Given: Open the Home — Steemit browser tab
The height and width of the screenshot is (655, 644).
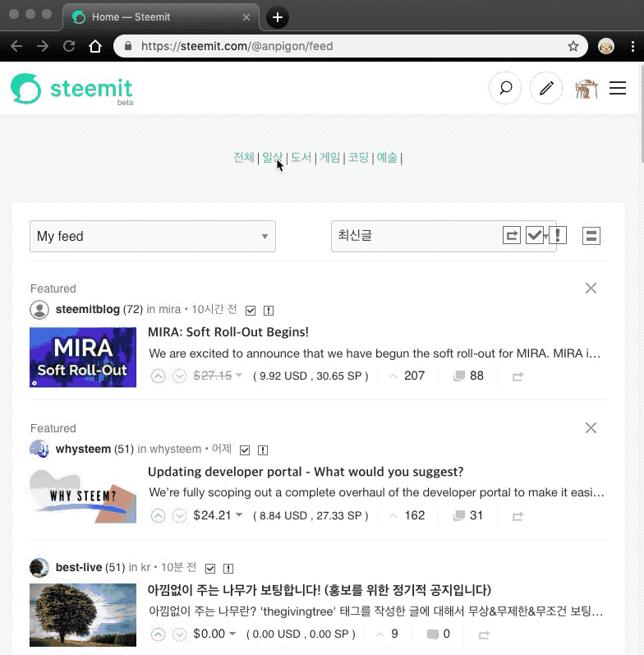Looking at the screenshot, I should pos(161,17).
